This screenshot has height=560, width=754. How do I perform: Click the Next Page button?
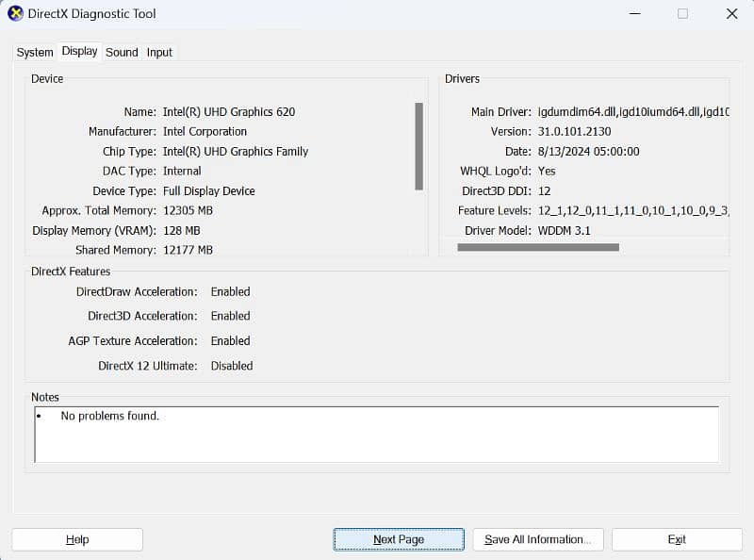click(399, 539)
